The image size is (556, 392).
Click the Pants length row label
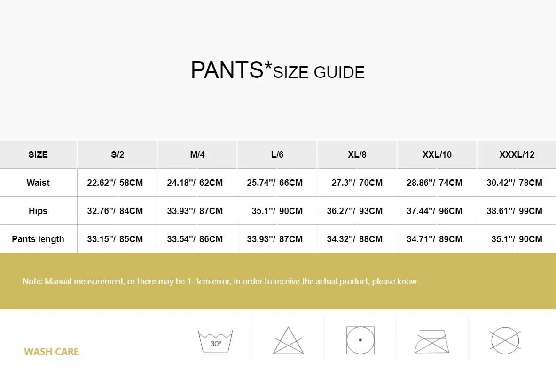(x=38, y=239)
